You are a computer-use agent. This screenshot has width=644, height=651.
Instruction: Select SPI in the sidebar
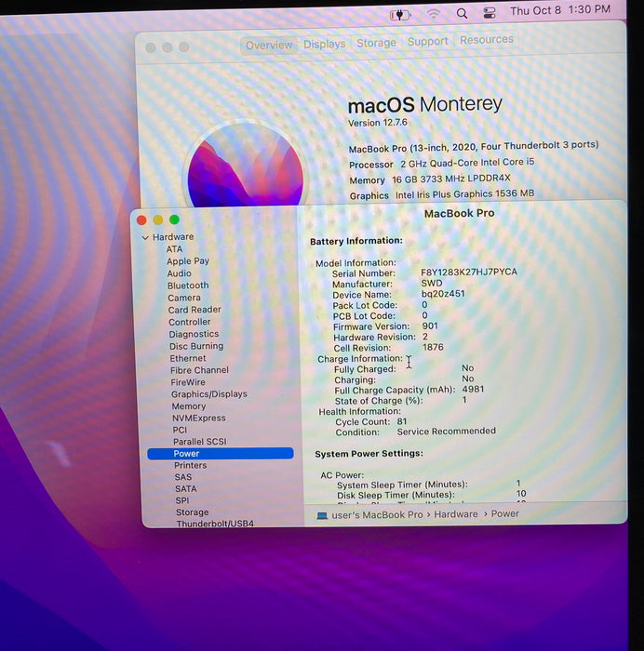[182, 500]
